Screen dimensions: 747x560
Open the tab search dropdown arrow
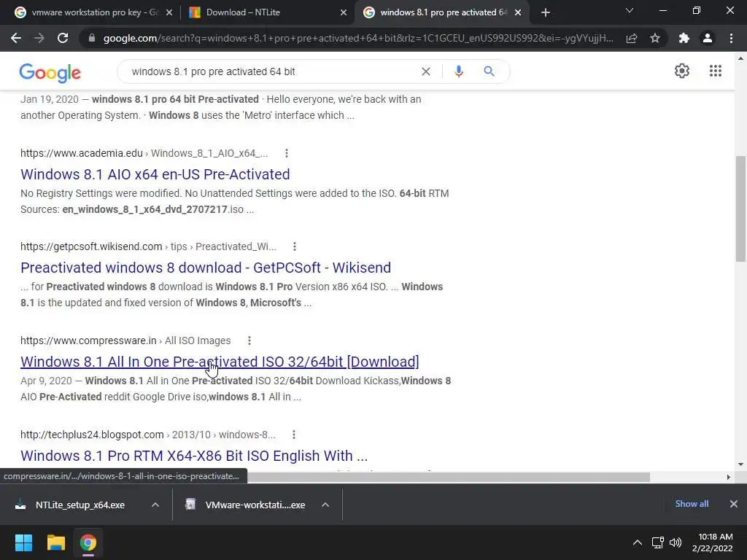(630, 10)
